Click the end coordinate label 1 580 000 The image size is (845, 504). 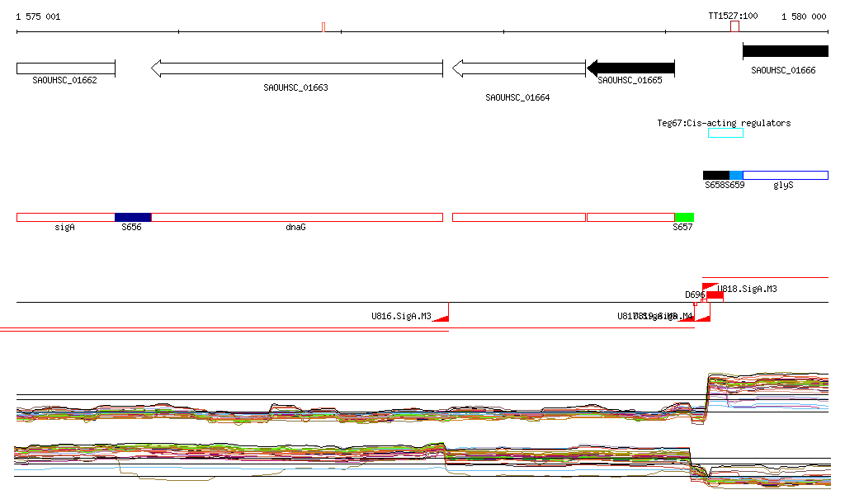pyautogui.click(x=804, y=16)
